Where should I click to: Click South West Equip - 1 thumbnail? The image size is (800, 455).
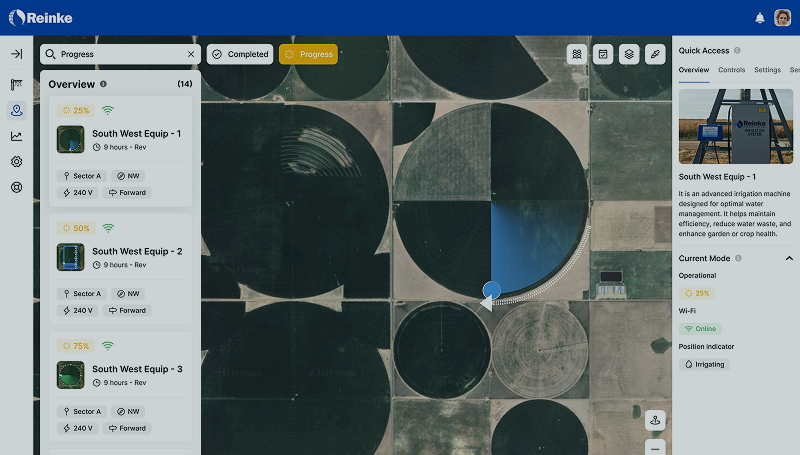70,139
